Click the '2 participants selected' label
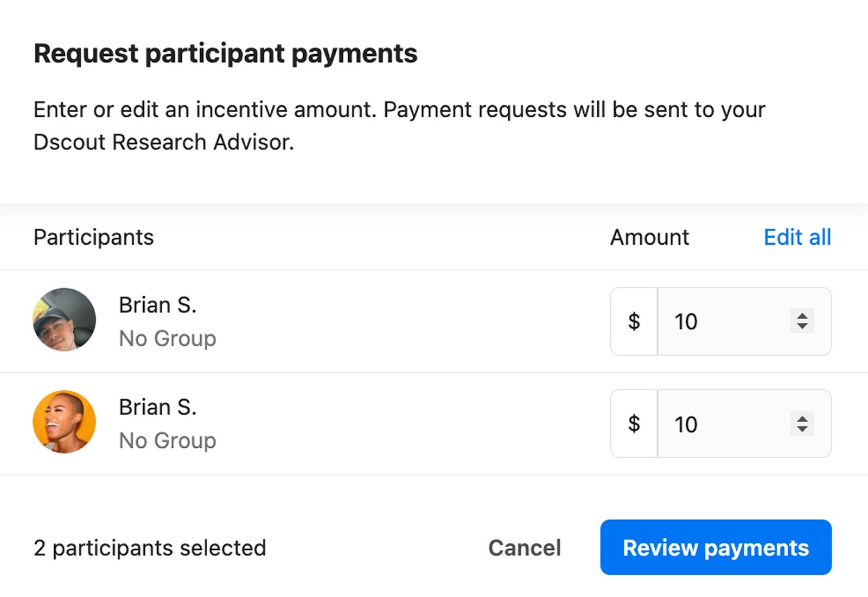868x597 pixels. pyautogui.click(x=150, y=548)
